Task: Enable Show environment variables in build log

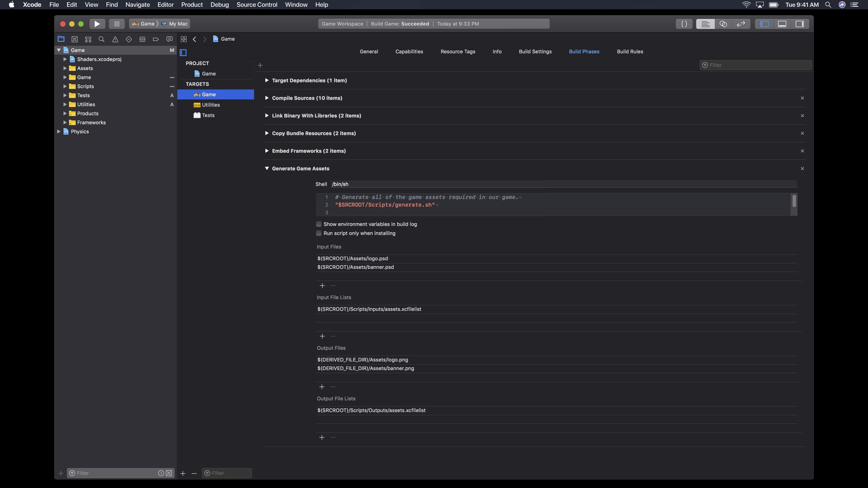Action: click(319, 224)
